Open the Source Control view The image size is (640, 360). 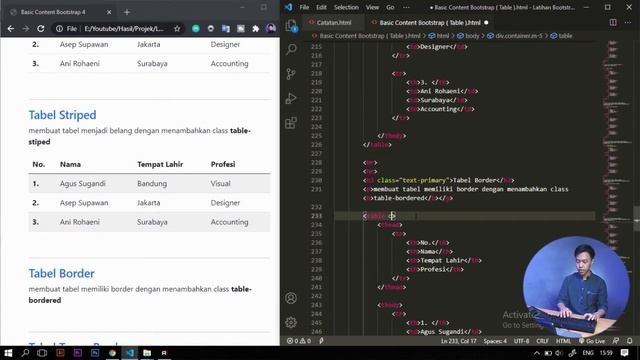coord(291,74)
